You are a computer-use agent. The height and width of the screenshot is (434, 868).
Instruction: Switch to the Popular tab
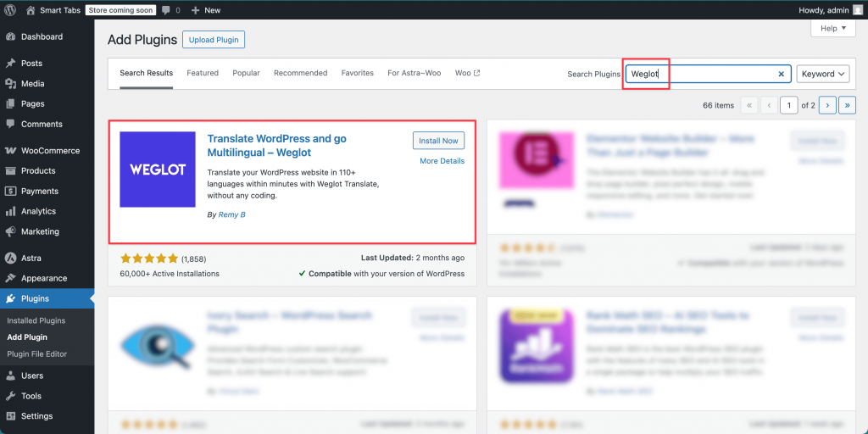247,73
